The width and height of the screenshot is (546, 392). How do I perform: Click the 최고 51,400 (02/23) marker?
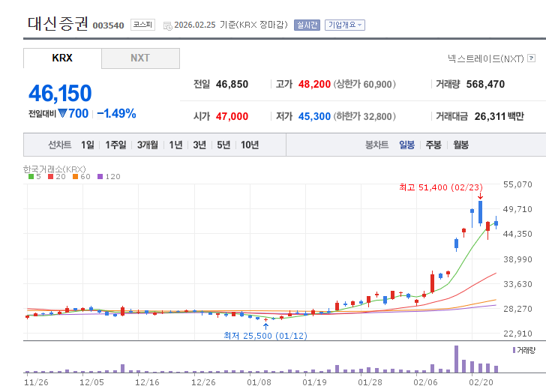pyautogui.click(x=441, y=187)
